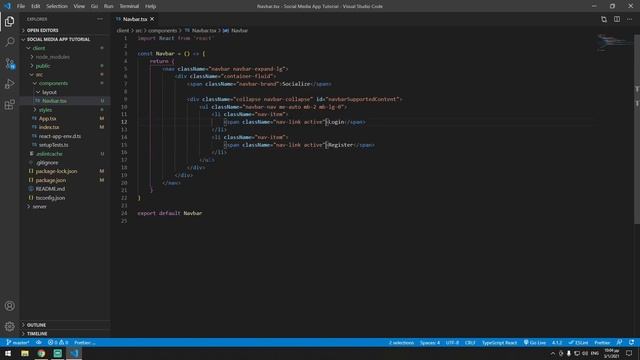Open the notifications bell in status bar
The width and height of the screenshot is (640, 360).
pyautogui.click(x=631, y=342)
